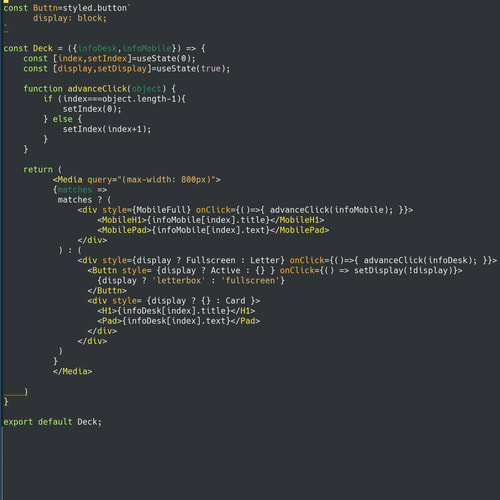The height and width of the screenshot is (500, 500).
Task: Click the 'const Buttn=styled.button' line
Action: [66, 8]
